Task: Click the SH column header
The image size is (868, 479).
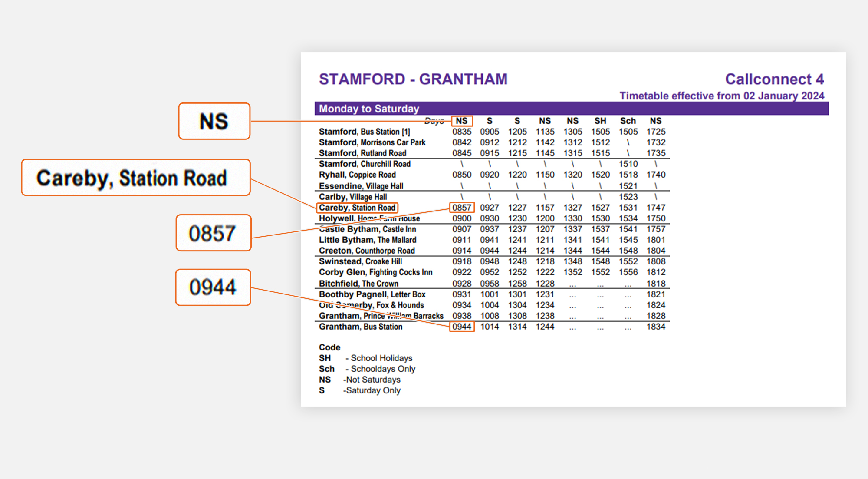Action: tap(600, 121)
